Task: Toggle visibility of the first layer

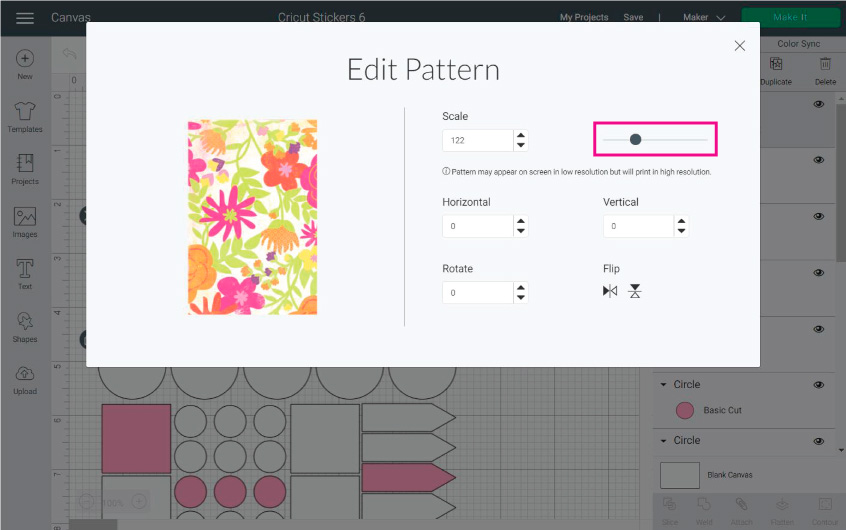Action: (x=818, y=104)
